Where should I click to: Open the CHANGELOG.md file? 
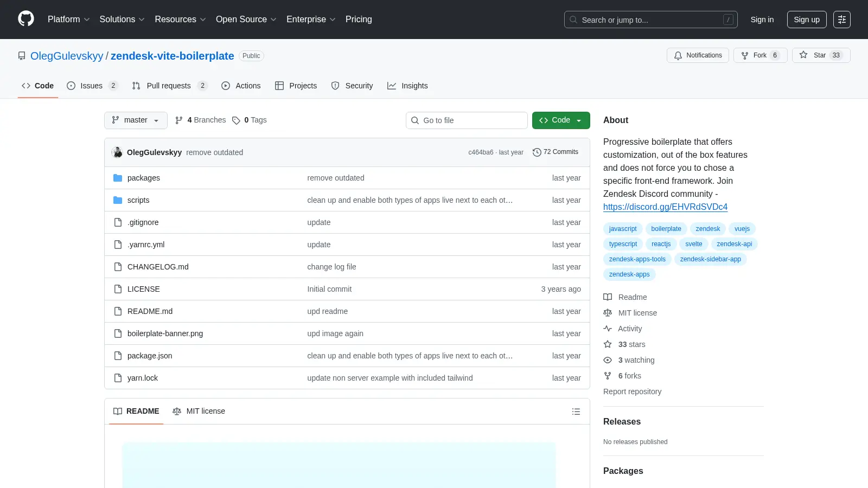click(158, 267)
